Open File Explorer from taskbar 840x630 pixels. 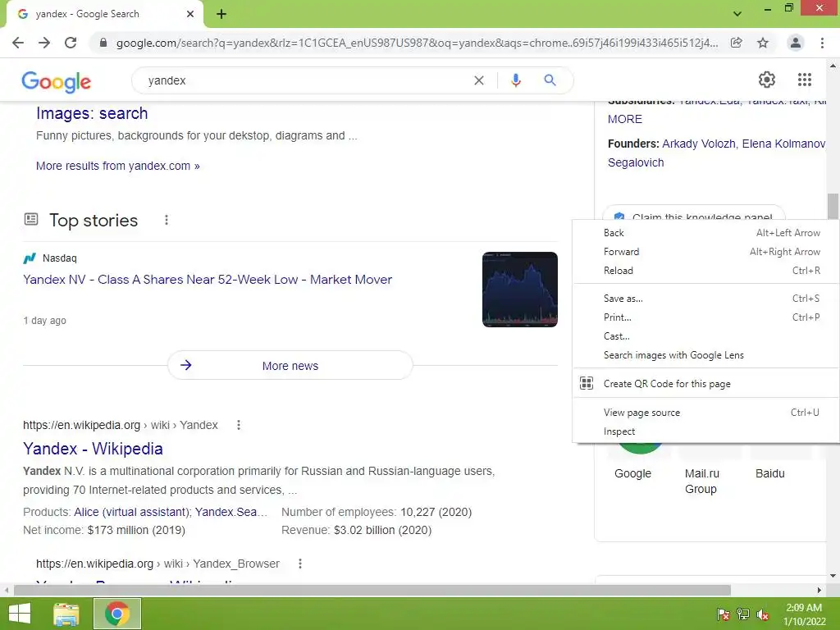tap(66, 614)
